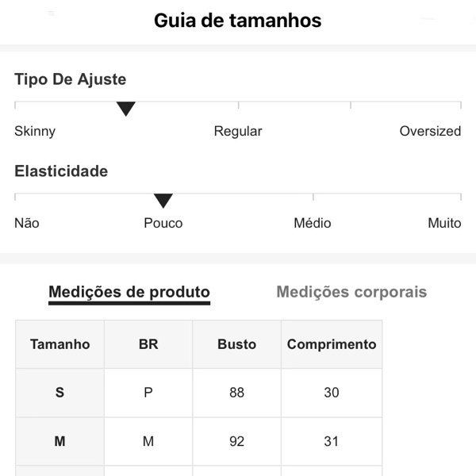Select the Regular fit label

238,132
